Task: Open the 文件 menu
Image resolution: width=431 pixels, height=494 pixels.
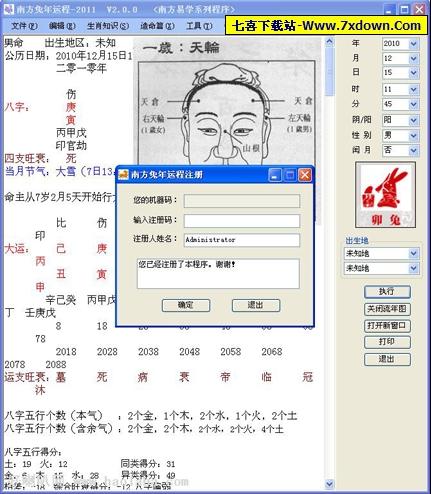Action: pos(24,26)
